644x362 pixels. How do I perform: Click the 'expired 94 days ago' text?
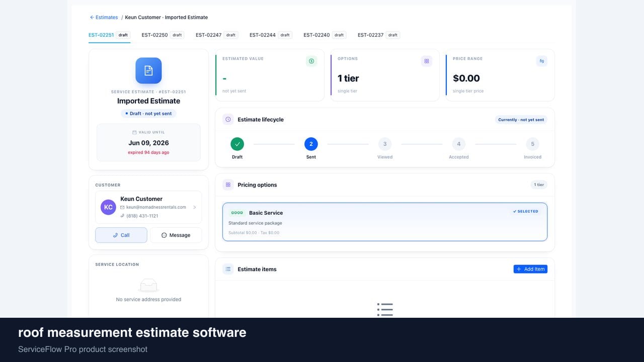point(148,152)
